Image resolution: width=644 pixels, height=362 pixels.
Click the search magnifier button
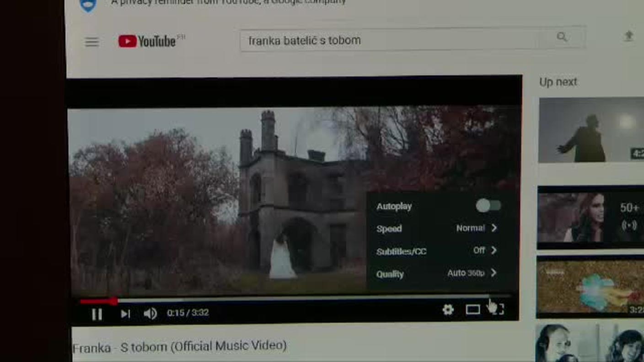pos(562,37)
